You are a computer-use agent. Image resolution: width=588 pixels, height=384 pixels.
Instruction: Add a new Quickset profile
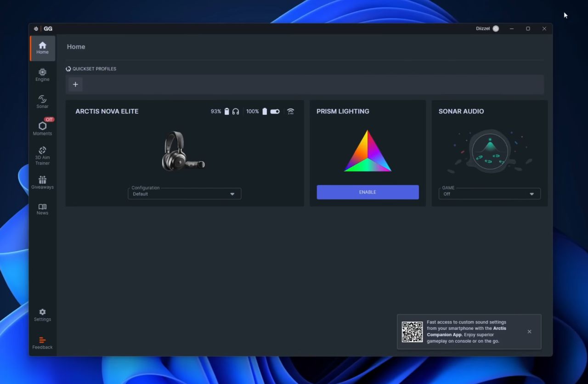click(75, 85)
